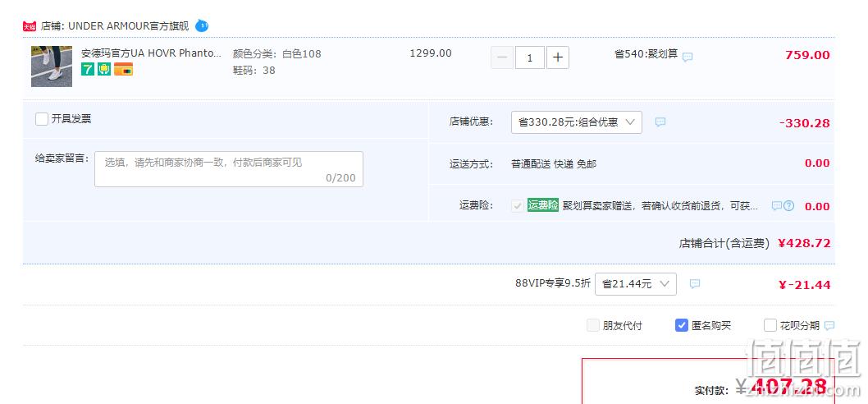Decrease quantity with the minus button
868x404 pixels.
click(502, 57)
